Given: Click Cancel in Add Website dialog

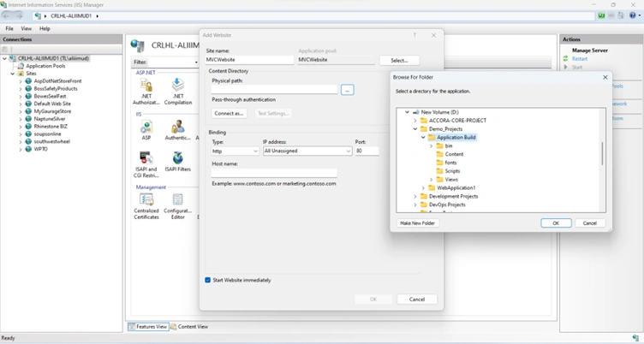Looking at the screenshot, I should [x=417, y=300].
